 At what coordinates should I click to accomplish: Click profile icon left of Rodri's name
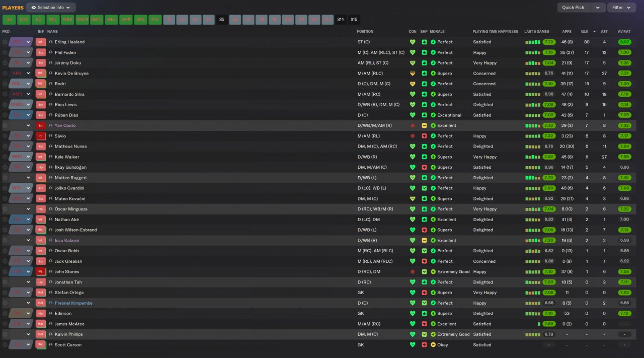click(50, 84)
